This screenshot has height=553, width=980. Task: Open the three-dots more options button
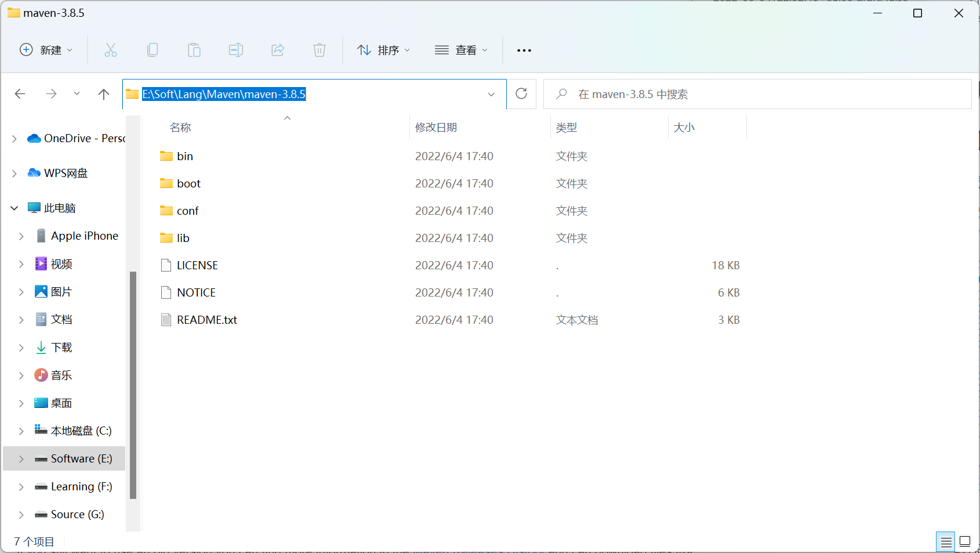tap(524, 50)
